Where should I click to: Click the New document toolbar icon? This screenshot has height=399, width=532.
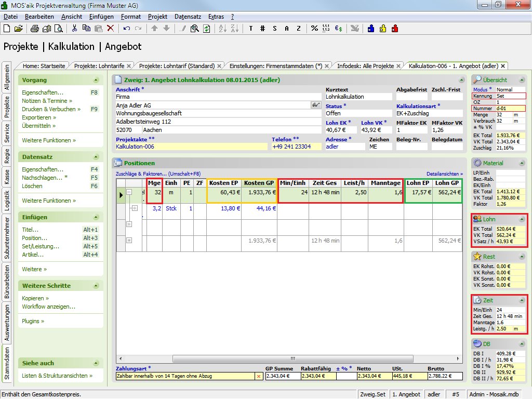(x=7, y=29)
